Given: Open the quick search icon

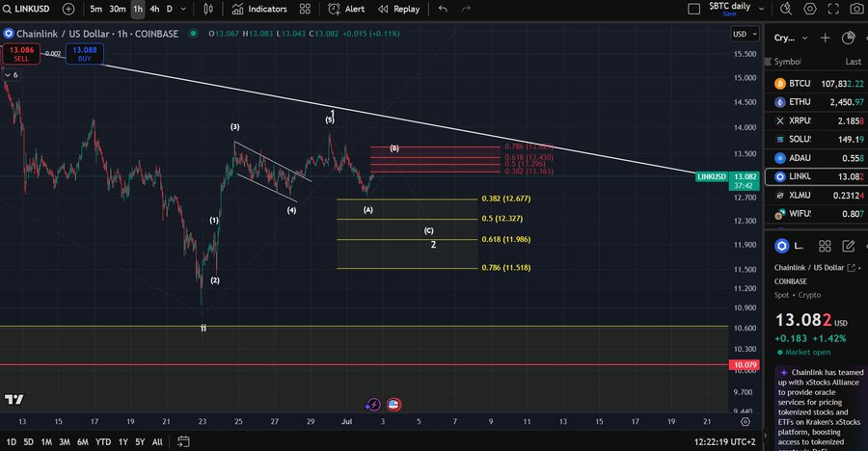Looking at the screenshot, I should coord(786,9).
